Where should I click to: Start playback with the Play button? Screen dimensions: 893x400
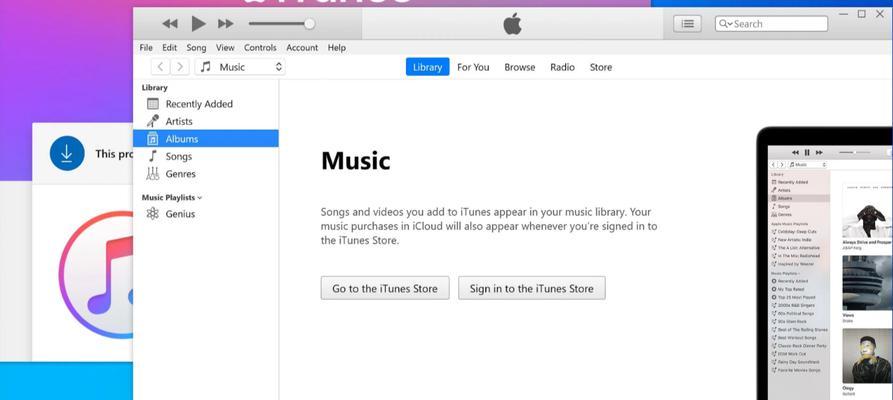tap(198, 23)
